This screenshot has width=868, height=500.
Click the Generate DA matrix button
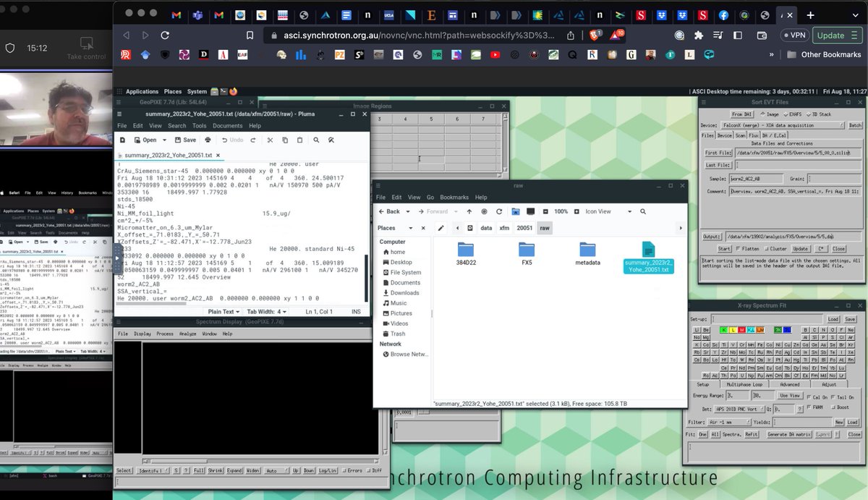(x=788, y=434)
